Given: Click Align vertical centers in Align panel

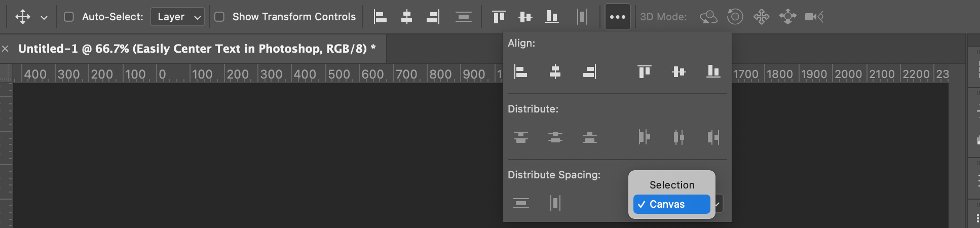Looking at the screenshot, I should 679,71.
